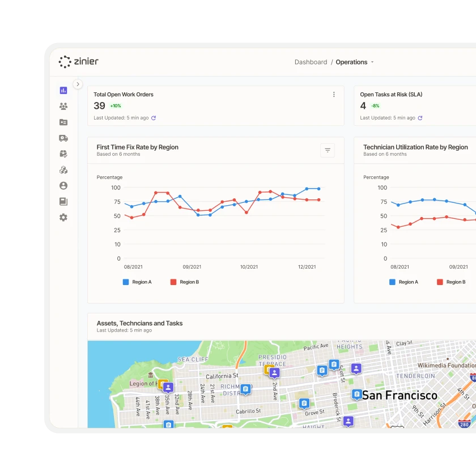Open the stacked cubes inventory sidebar icon
The height and width of the screenshot is (476, 476).
pos(63,169)
